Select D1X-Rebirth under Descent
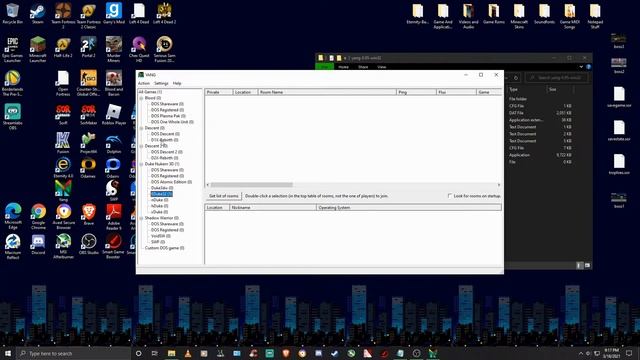 (164, 140)
